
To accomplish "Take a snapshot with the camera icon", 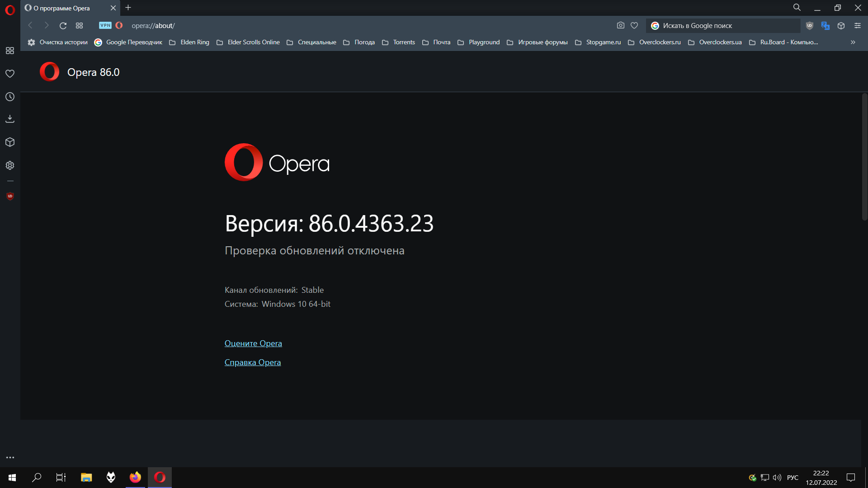I will (621, 25).
